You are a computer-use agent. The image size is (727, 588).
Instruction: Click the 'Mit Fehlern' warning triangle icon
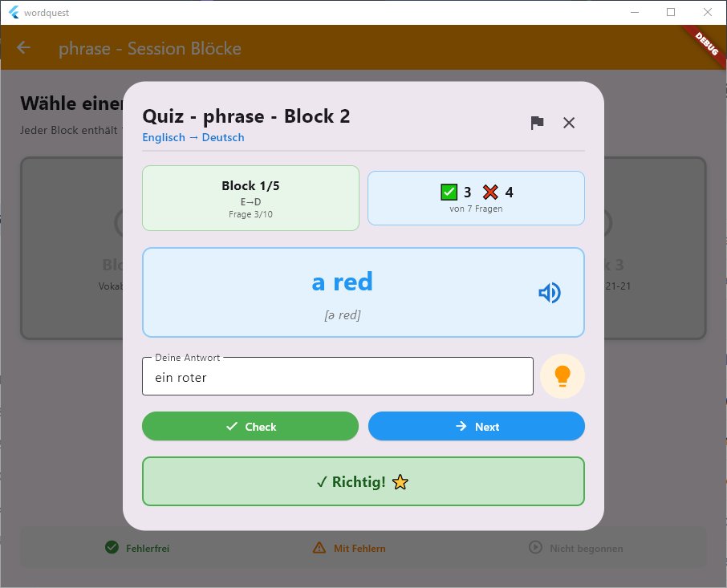[319, 548]
